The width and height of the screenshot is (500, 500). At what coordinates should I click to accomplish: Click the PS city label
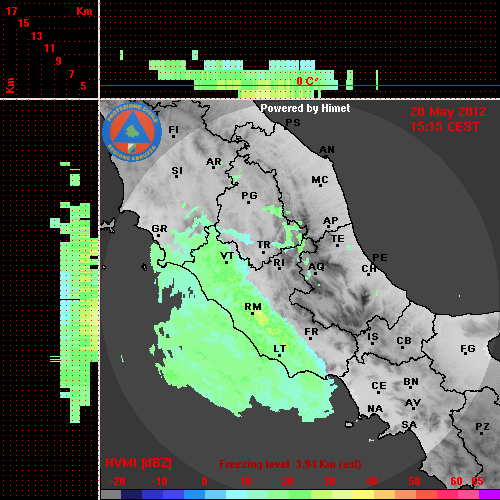click(x=293, y=123)
